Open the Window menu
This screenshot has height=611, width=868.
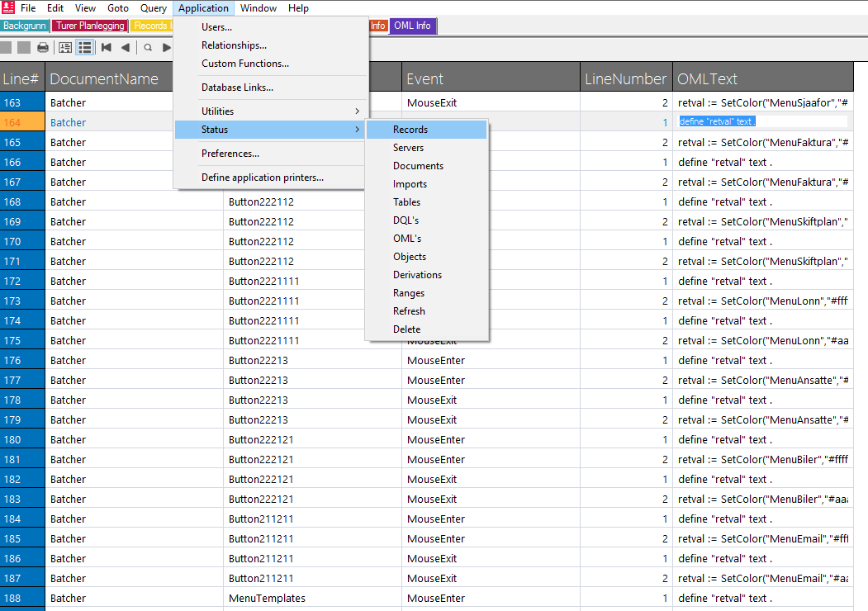click(259, 8)
